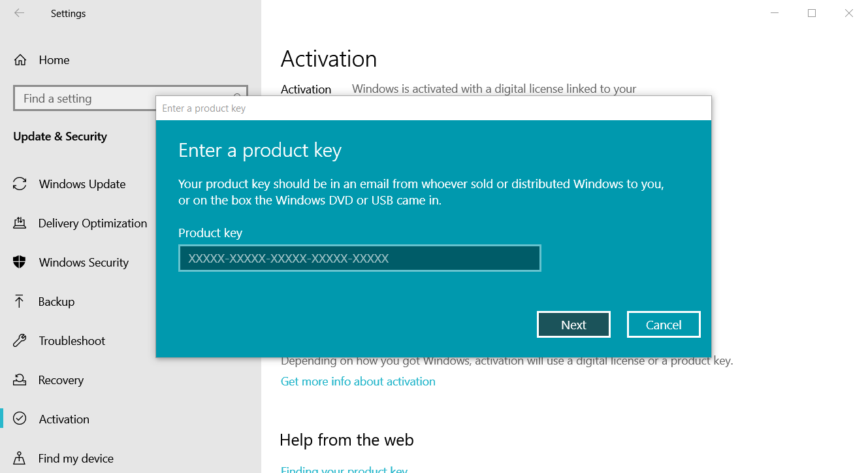Screen dimensions: 868x473
Task: Click the back arrow in Settings
Action: tap(19, 13)
